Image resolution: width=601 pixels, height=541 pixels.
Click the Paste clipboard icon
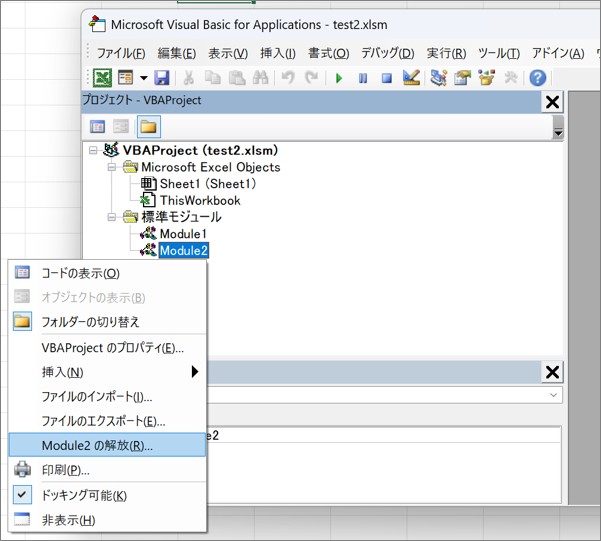click(x=237, y=78)
